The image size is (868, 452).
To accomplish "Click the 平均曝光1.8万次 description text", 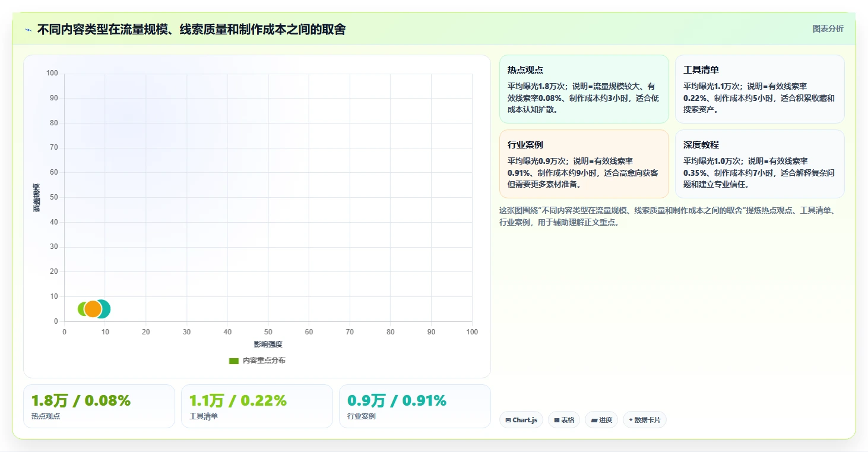I will click(x=584, y=98).
